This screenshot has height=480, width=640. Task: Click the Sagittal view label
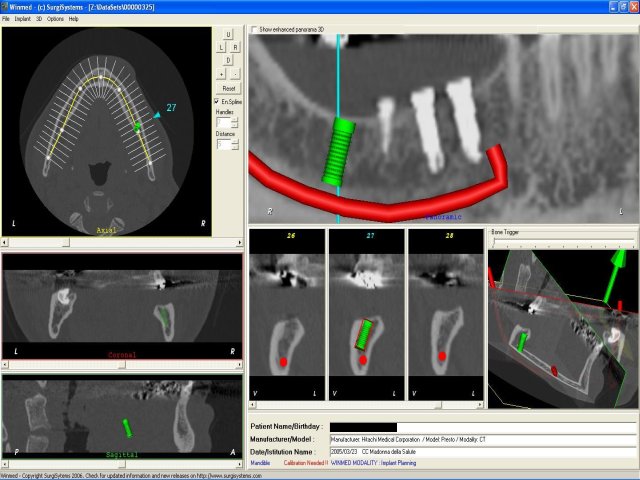pos(122,454)
